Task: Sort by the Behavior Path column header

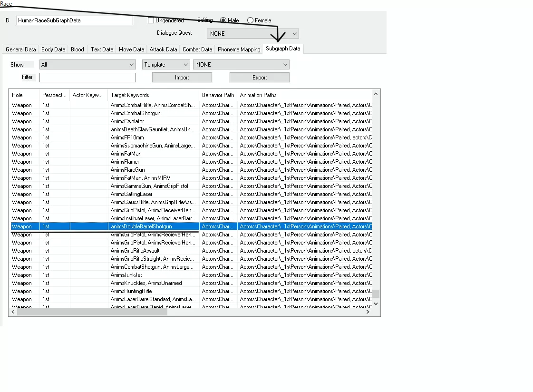Action: click(218, 95)
